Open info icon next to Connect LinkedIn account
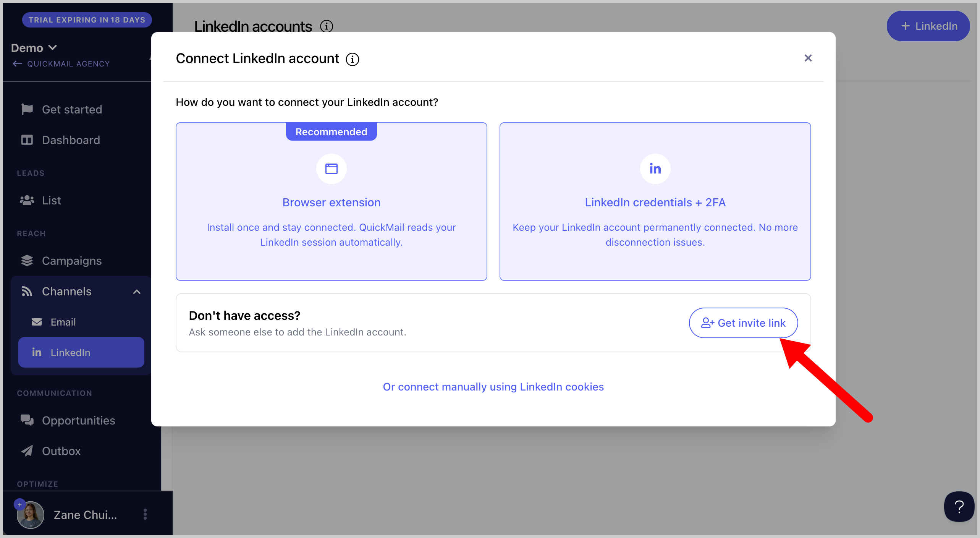Screen dimensions: 980x538 coord(352,59)
